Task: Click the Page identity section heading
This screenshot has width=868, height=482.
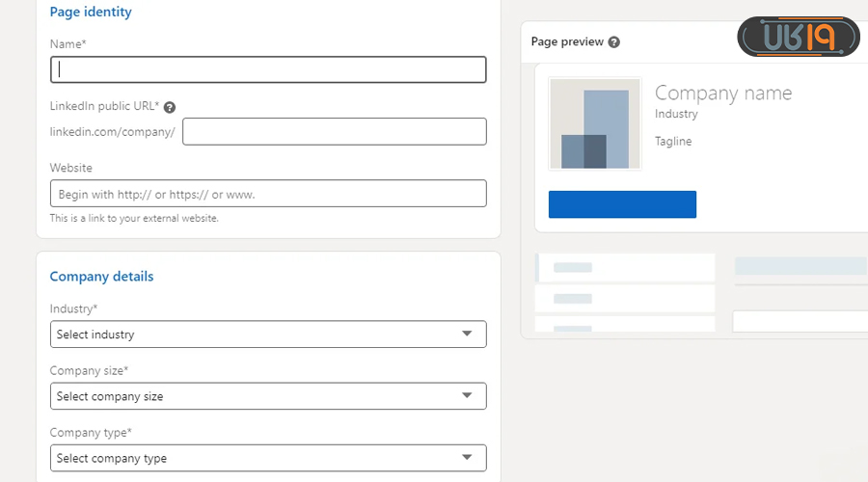Action: (91, 13)
